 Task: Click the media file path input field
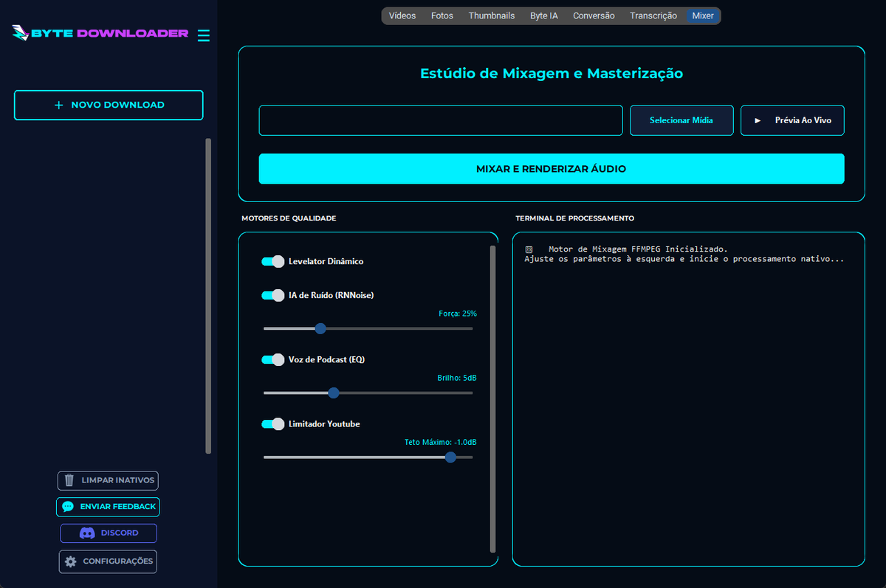click(441, 120)
